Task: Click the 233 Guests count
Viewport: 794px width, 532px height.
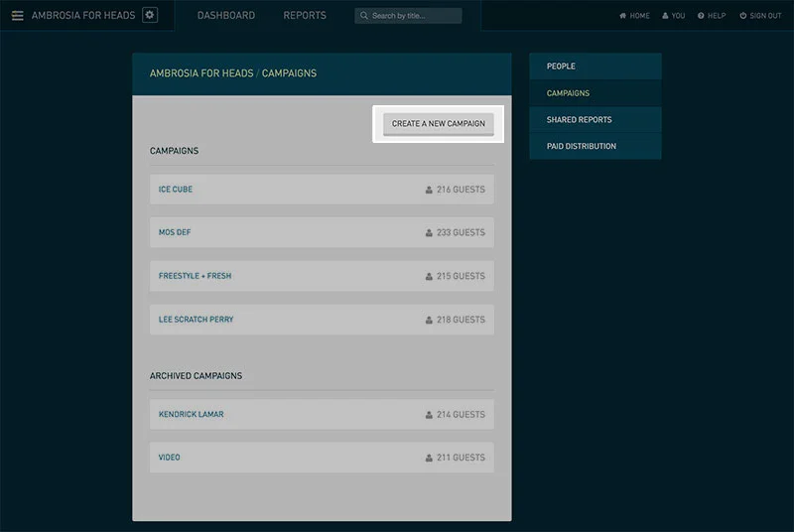Action: tap(461, 232)
